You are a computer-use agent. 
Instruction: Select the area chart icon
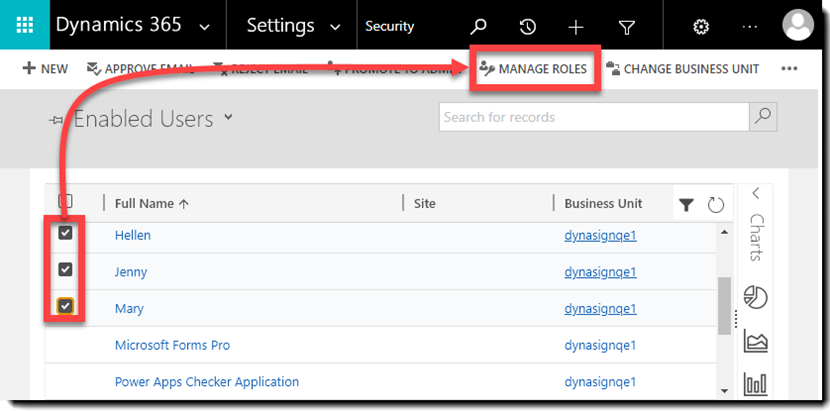755,341
